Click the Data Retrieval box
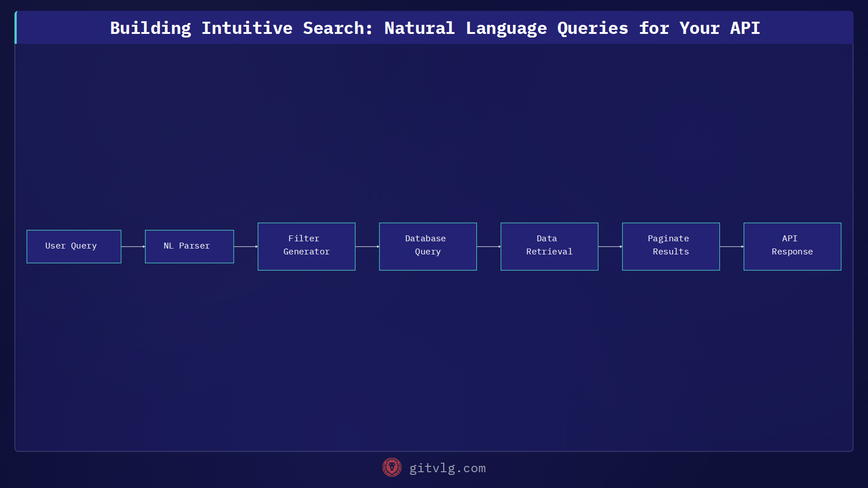 (x=549, y=247)
